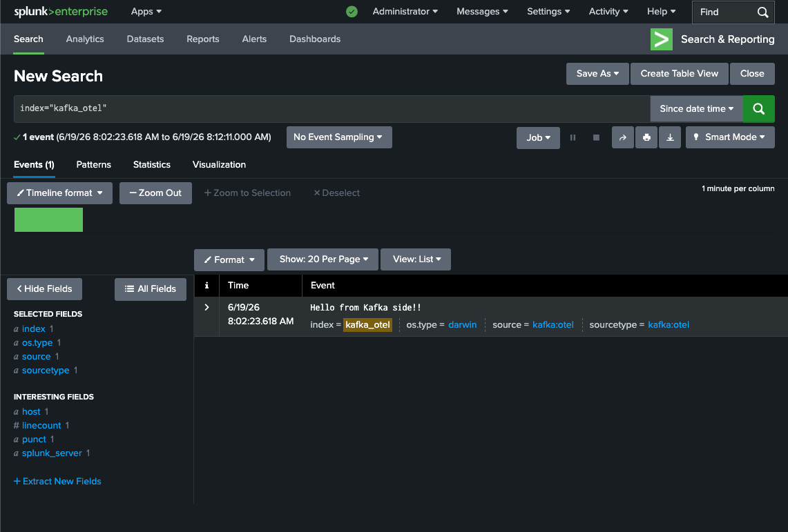
Task: Go to the Reports tab
Action: click(x=203, y=39)
